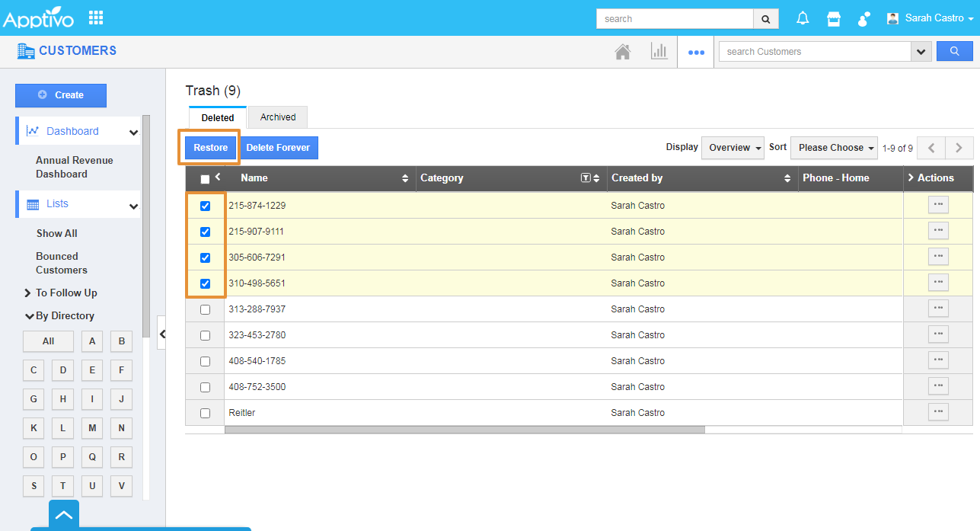The width and height of the screenshot is (980, 531).
Task: Click the notifications bell icon
Action: coord(803,18)
